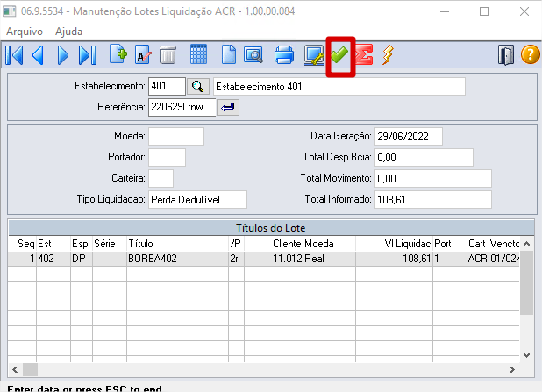Click the 2r parcela cell
The image size is (542, 392).
236,259
